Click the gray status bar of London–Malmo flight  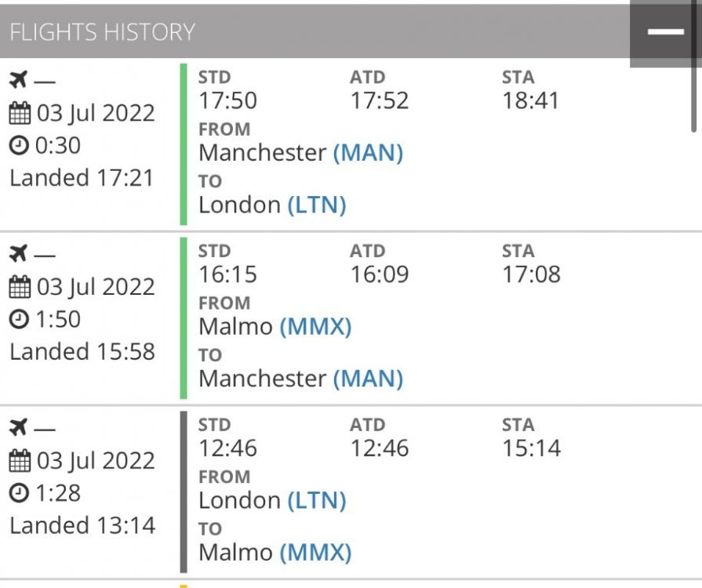coord(184,492)
